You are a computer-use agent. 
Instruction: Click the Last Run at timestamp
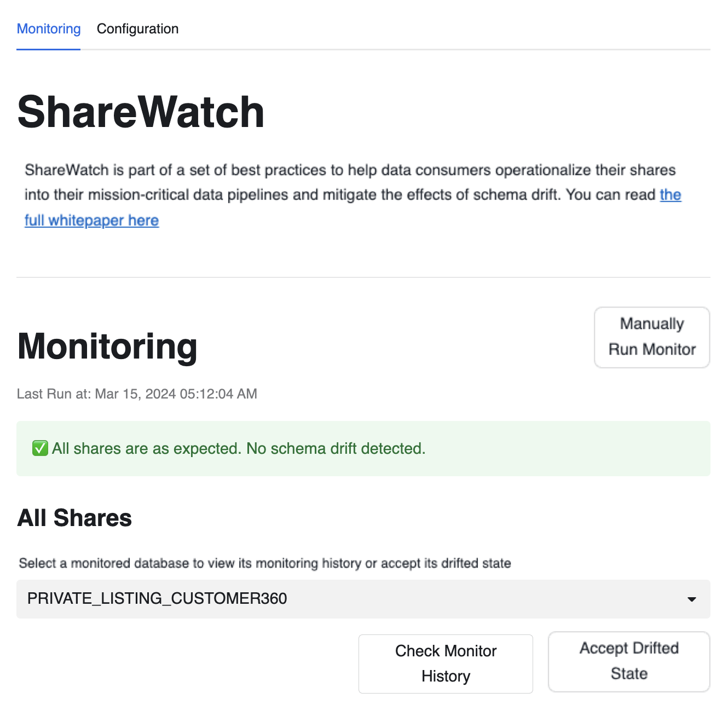point(137,394)
